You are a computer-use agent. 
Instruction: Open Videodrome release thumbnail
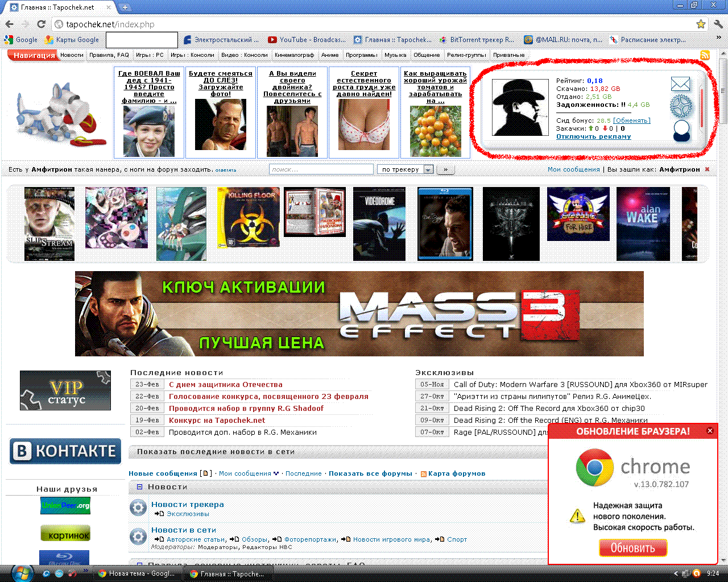379,224
